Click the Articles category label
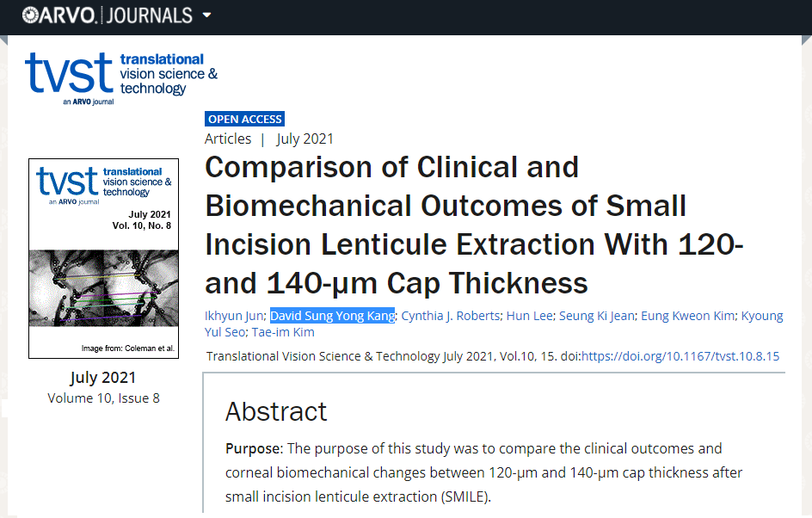The height and width of the screenshot is (518, 812). 228,139
